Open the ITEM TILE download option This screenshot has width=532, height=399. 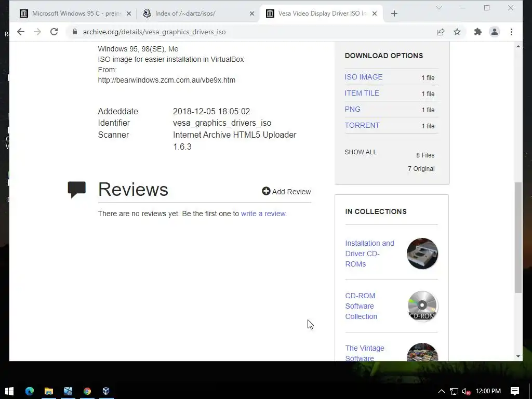[x=362, y=93]
